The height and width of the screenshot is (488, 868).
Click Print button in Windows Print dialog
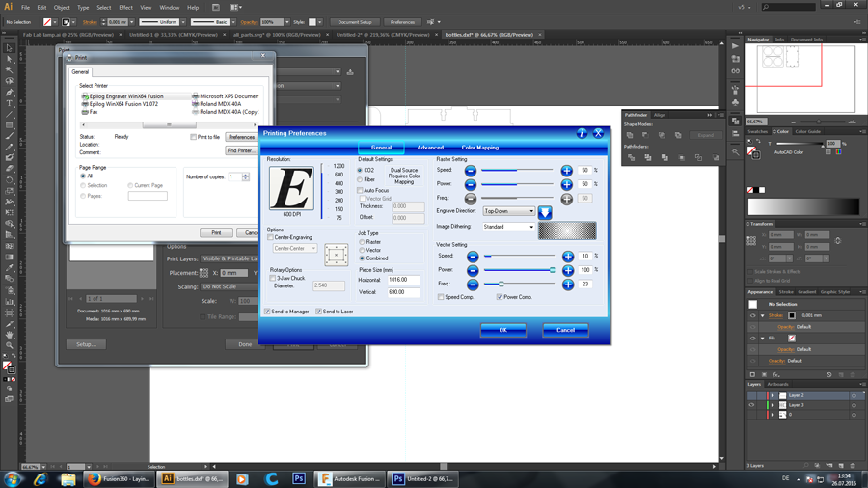point(216,233)
